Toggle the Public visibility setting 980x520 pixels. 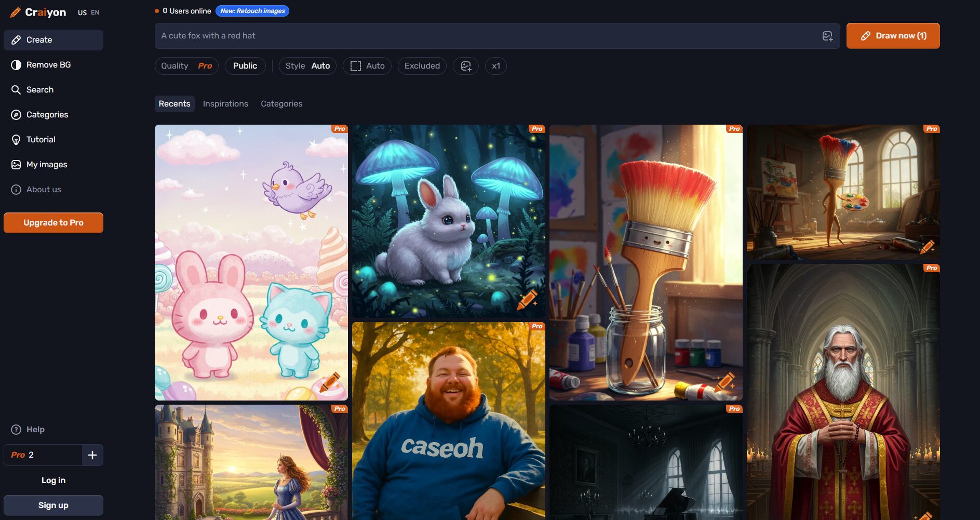tap(245, 66)
